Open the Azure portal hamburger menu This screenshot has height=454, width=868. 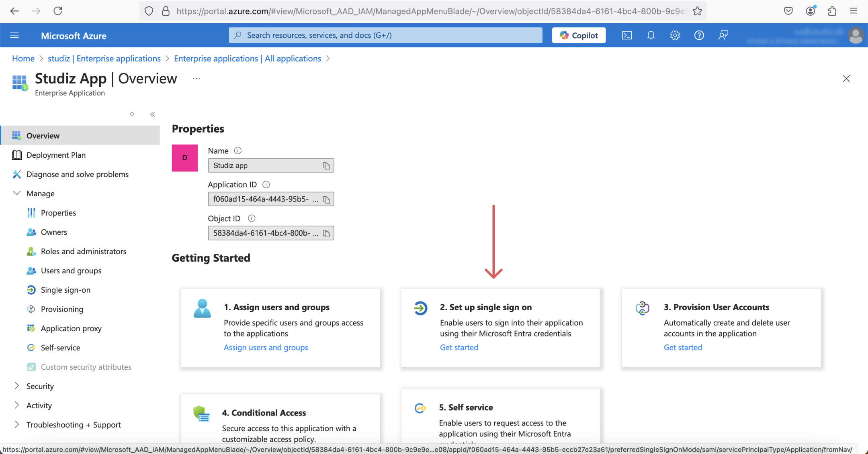click(14, 35)
